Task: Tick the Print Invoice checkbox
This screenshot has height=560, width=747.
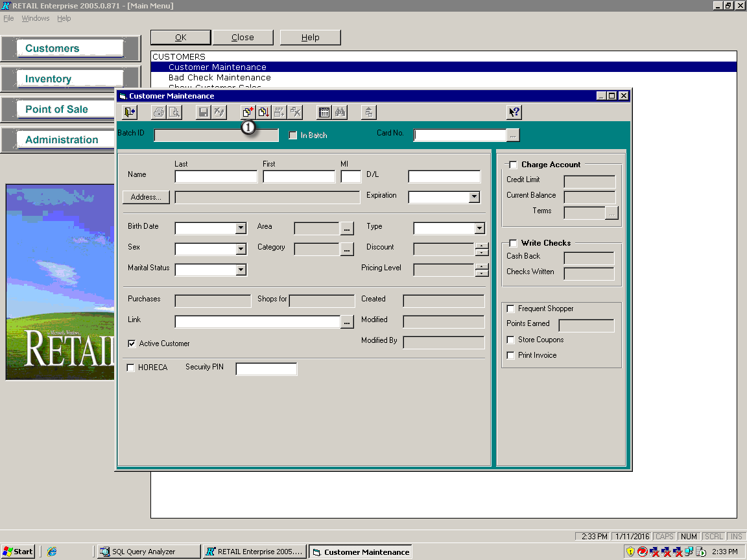Action: point(510,355)
